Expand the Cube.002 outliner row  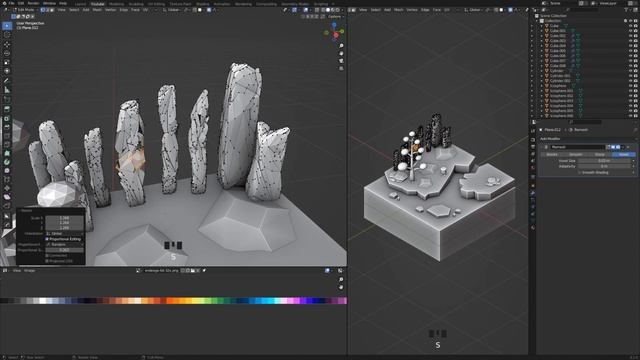542,36
